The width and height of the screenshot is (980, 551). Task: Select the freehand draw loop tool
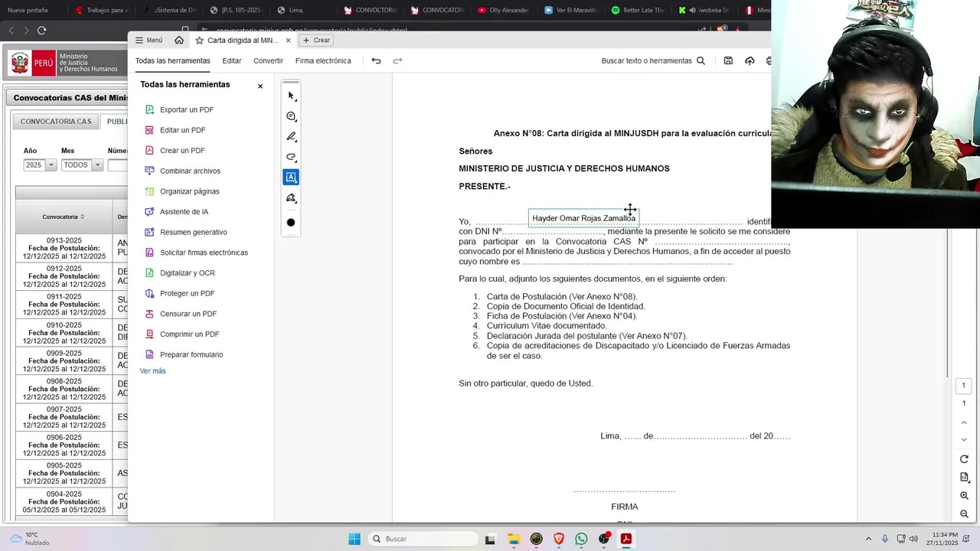(x=291, y=157)
